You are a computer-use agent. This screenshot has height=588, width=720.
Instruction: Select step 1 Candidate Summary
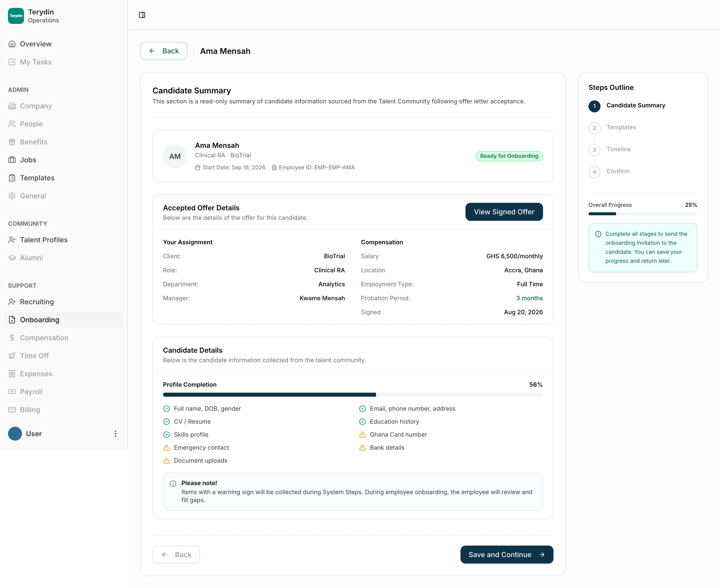click(627, 106)
